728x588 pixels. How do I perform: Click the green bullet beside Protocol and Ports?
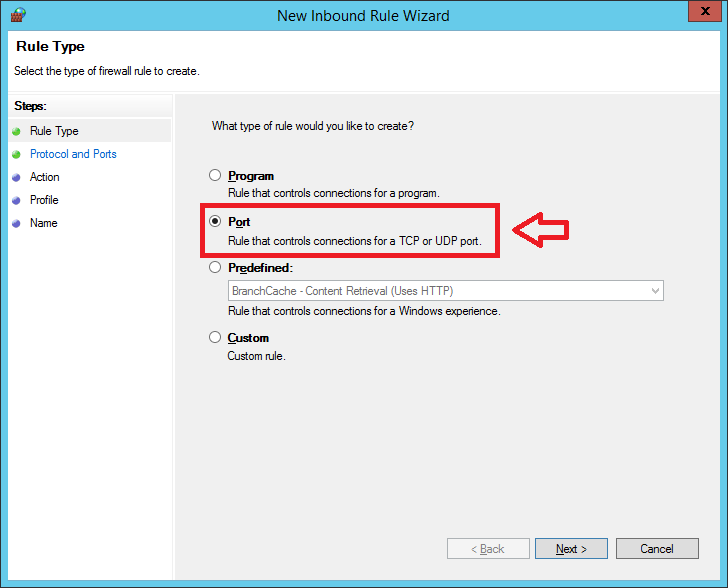[x=17, y=154]
